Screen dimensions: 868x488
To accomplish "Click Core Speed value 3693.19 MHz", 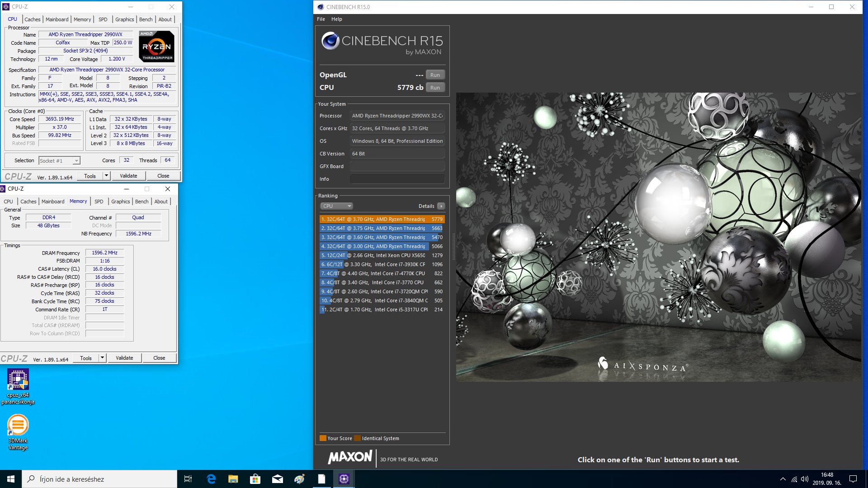I will point(60,119).
